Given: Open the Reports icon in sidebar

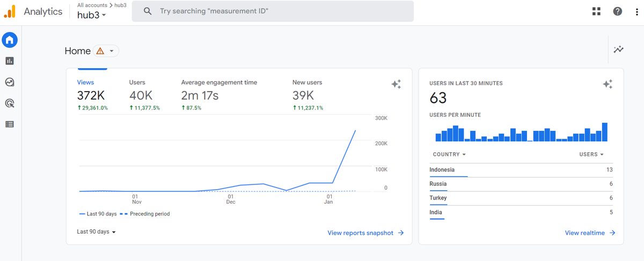Looking at the screenshot, I should pyautogui.click(x=10, y=61).
